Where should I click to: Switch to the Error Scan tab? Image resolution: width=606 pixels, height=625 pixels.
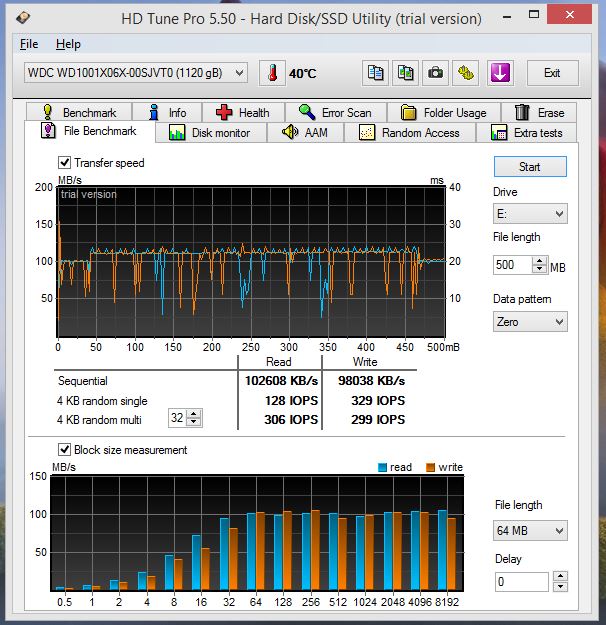pos(335,113)
